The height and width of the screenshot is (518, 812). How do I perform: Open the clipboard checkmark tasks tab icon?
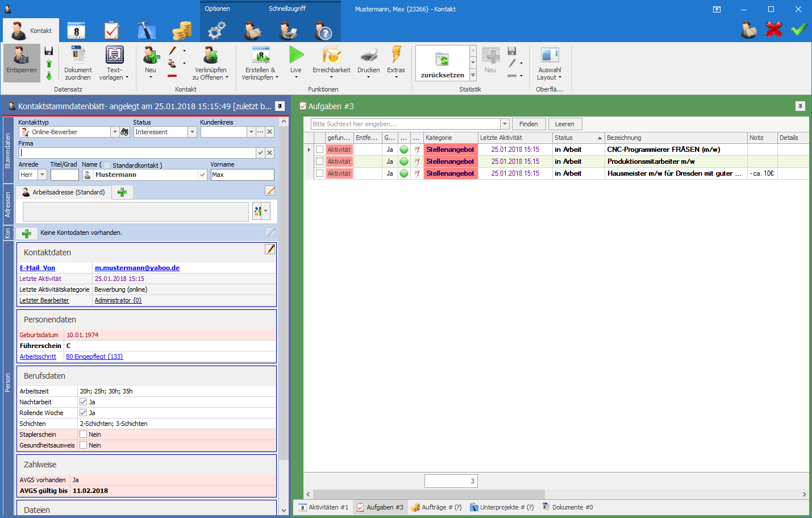[x=111, y=31]
